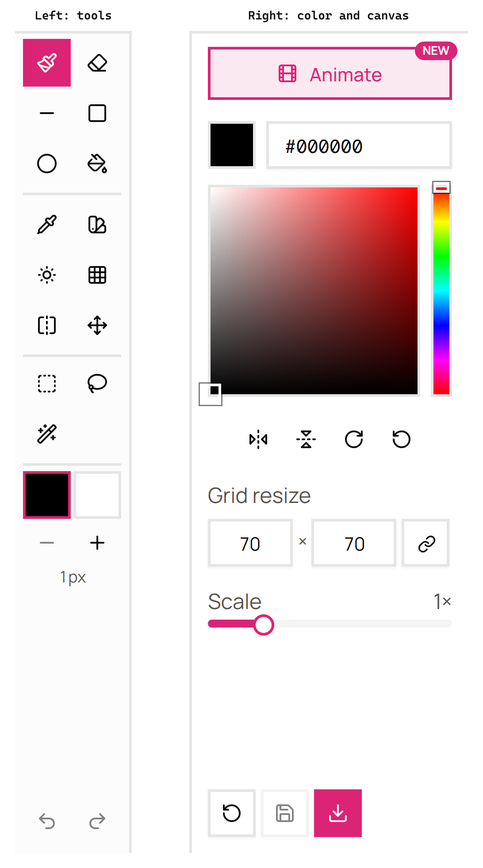Image resolution: width=483 pixels, height=868 pixels.
Task: Click the Scale slider handle
Action: [264, 624]
